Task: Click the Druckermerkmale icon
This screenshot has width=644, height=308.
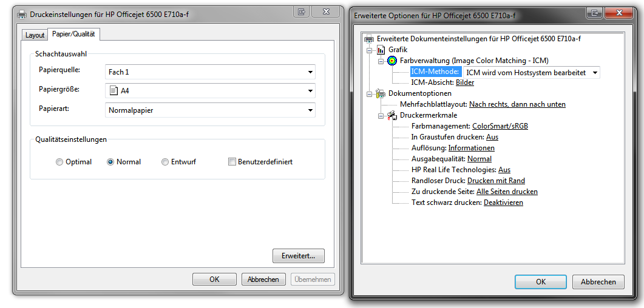Action: 392,115
